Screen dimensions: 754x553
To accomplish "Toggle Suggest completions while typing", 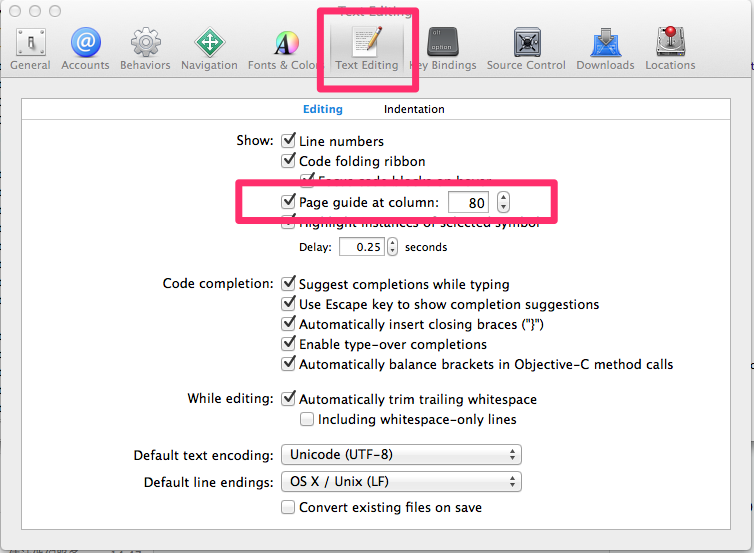I will click(289, 283).
